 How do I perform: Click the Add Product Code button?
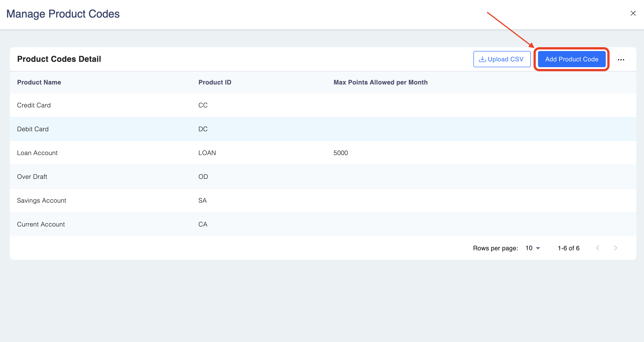tap(572, 59)
